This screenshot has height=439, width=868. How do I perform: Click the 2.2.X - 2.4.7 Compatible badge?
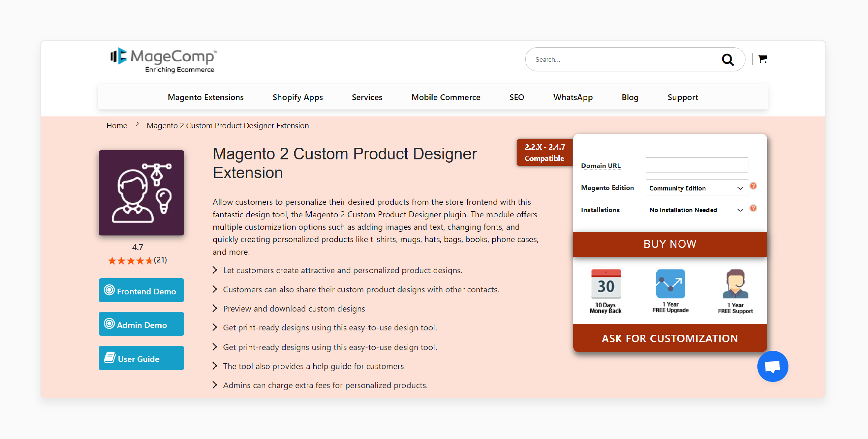pyautogui.click(x=545, y=152)
